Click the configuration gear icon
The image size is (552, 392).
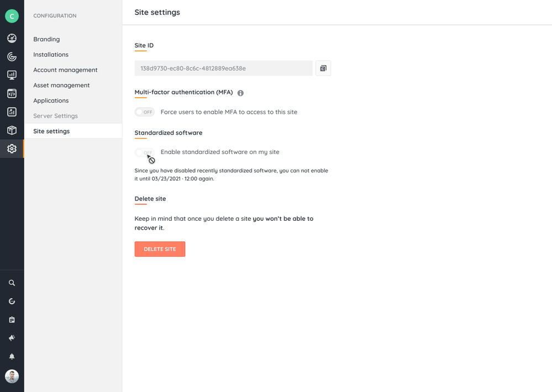(12, 149)
